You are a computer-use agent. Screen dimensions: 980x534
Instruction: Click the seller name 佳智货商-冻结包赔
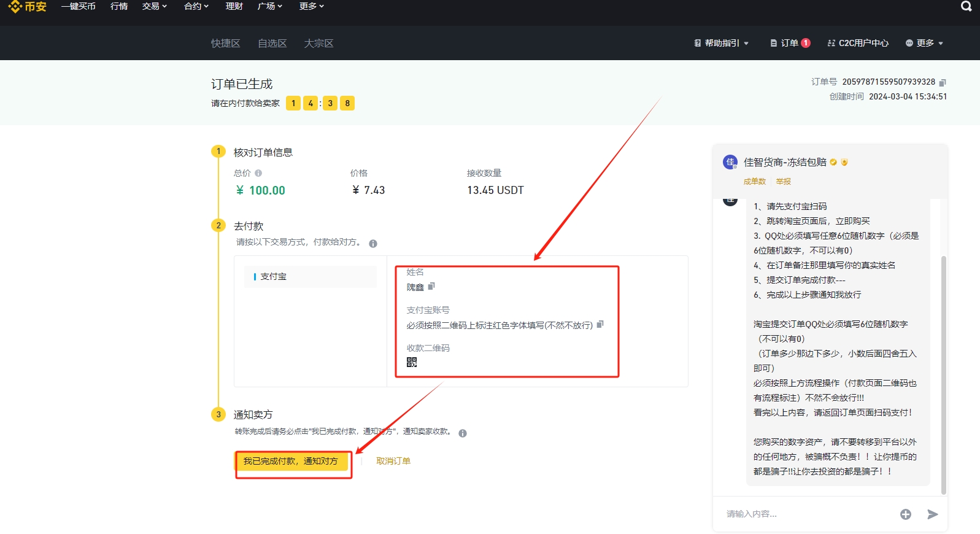point(785,162)
